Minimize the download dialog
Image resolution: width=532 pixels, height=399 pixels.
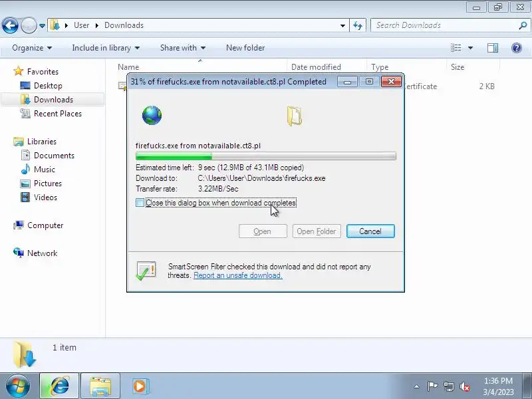pyautogui.click(x=347, y=82)
